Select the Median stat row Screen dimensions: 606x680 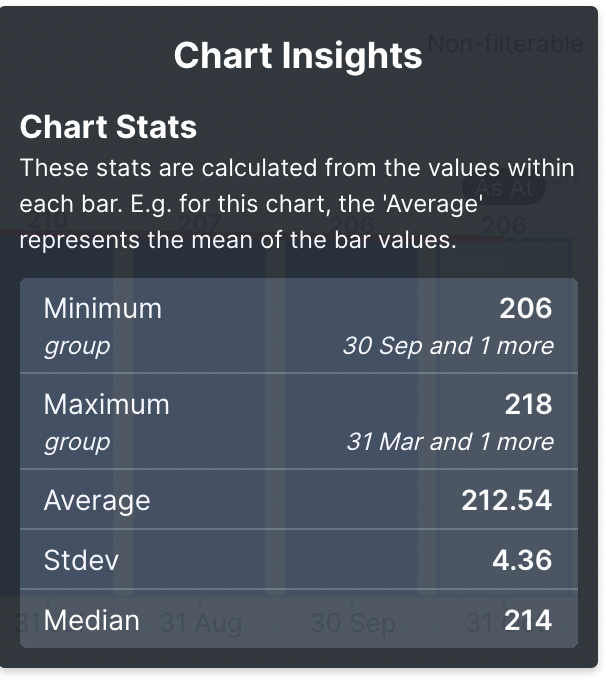tap(298, 620)
